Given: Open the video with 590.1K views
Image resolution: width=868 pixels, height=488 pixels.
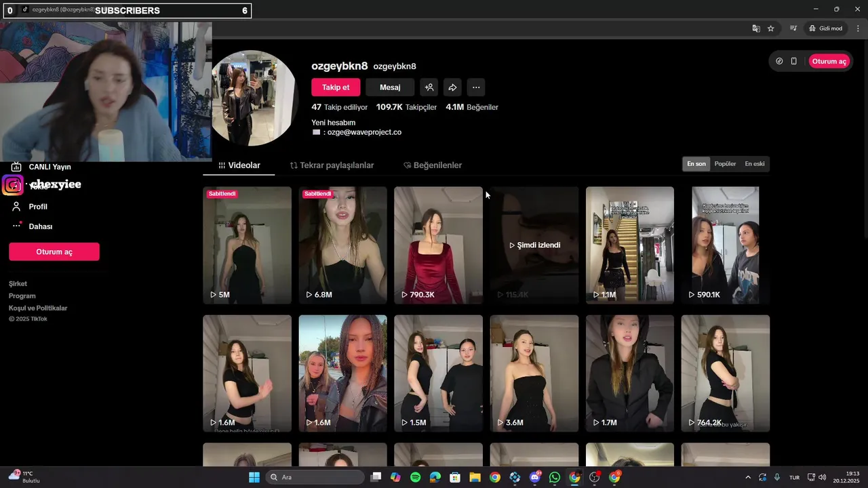Looking at the screenshot, I should tap(726, 245).
